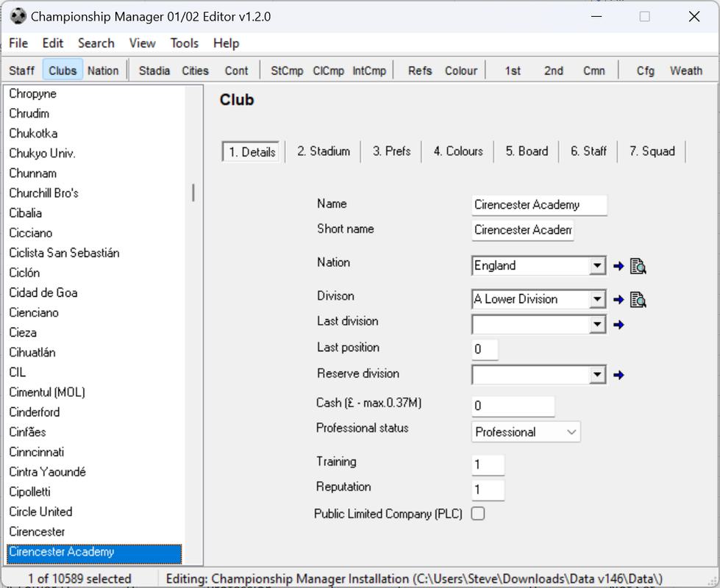Image resolution: width=720 pixels, height=588 pixels.
Task: Open Nation search lookup icon
Action: (x=638, y=266)
